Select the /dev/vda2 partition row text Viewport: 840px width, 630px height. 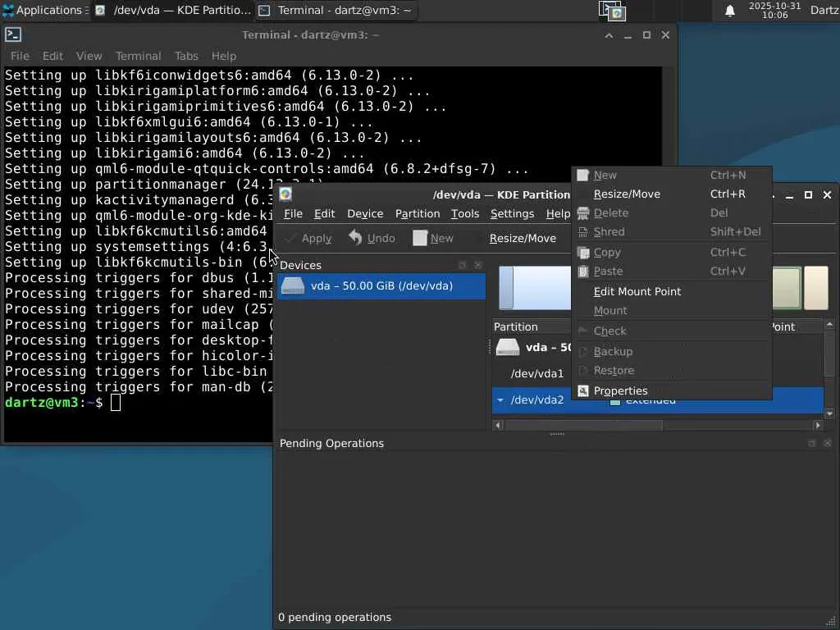point(536,400)
